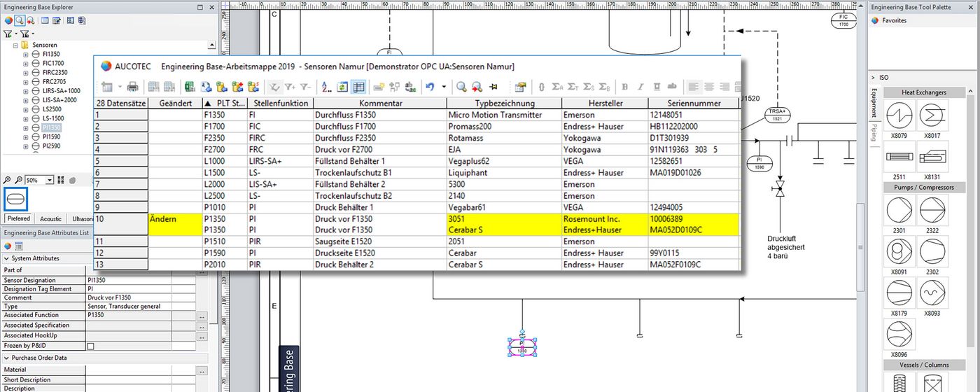Viewport: 980px width, 392px height.
Task: Click the table view icon in worksheet toolbar
Action: (x=358, y=87)
